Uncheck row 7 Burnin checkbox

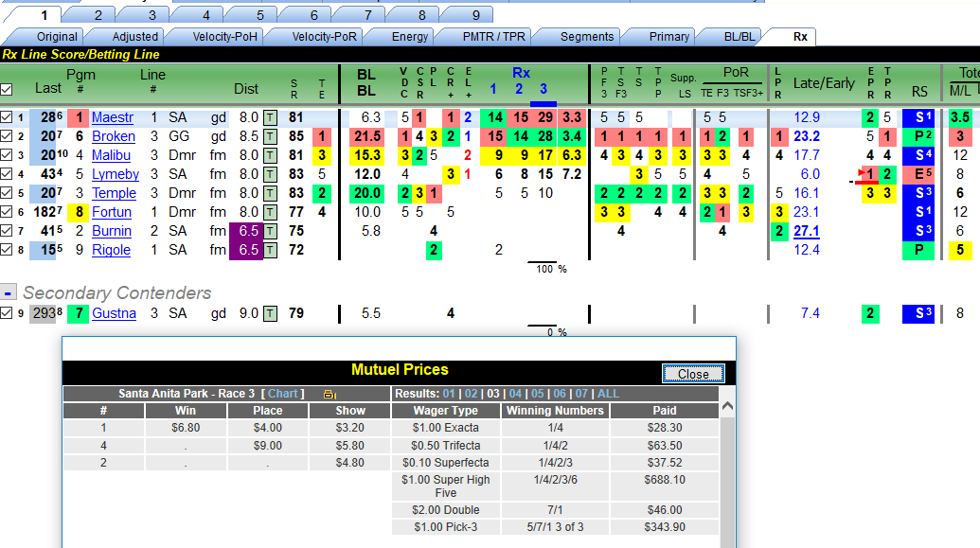click(7, 231)
